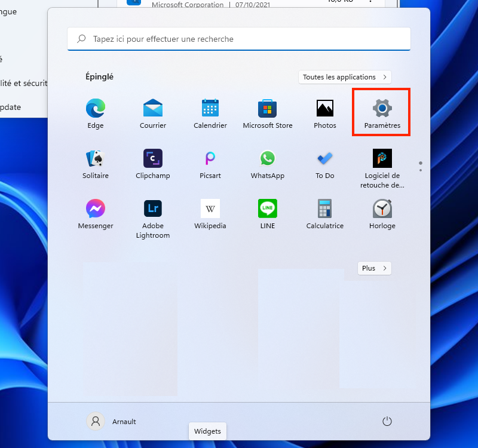Open Paramètres settings gear
Screen dimensions: 478x448
[x=382, y=113]
